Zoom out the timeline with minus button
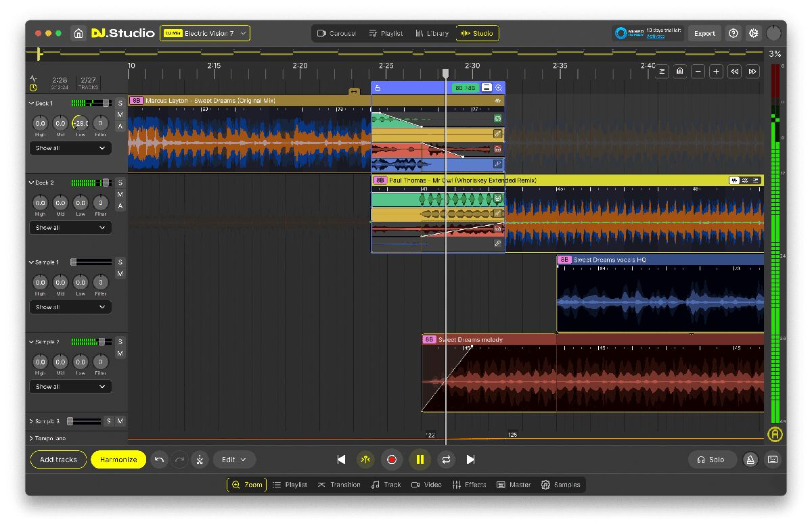Viewport: 812px width, 526px height. coord(698,72)
